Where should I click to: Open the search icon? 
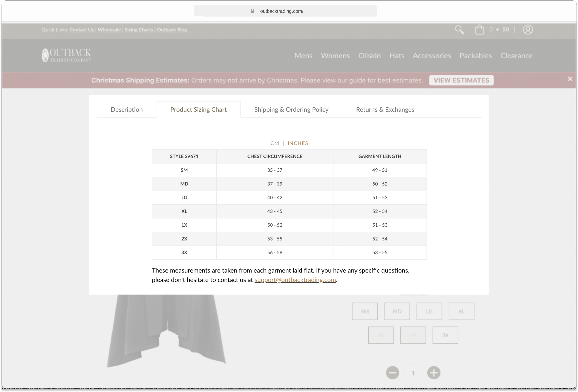(459, 29)
